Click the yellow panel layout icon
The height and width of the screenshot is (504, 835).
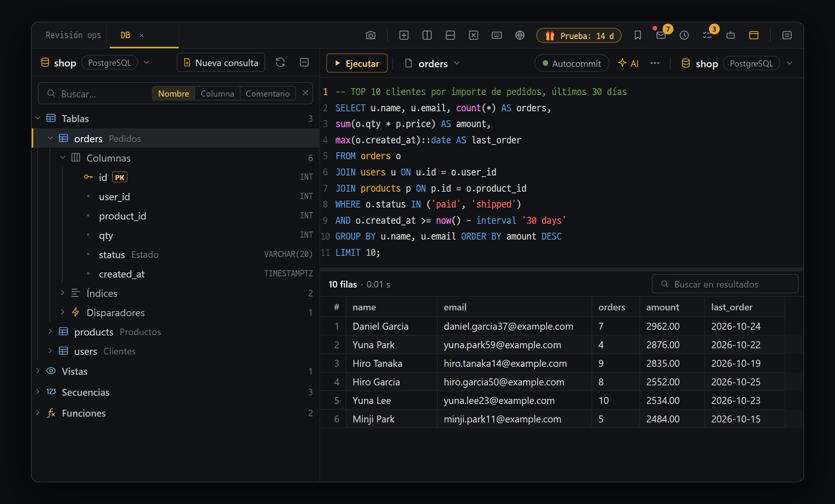point(753,36)
